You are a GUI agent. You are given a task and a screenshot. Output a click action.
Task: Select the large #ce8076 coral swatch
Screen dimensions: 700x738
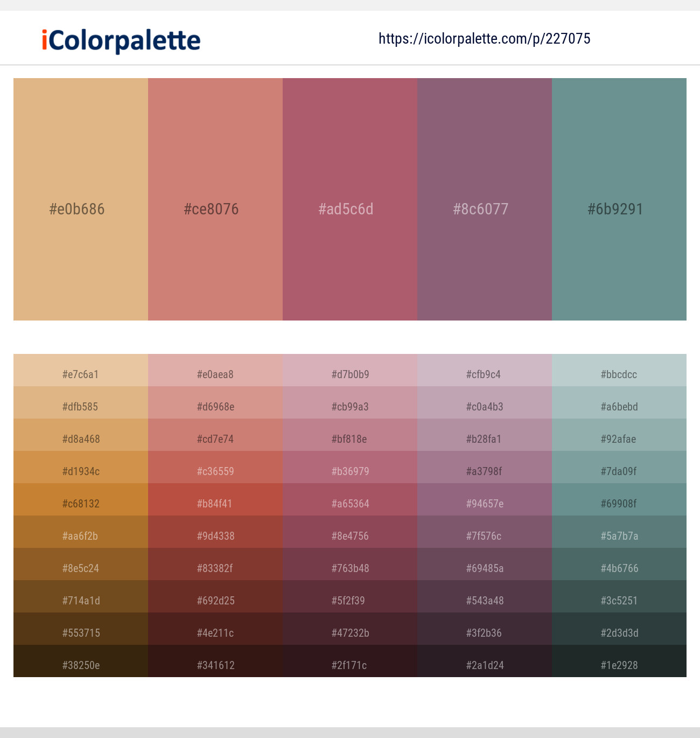click(x=215, y=199)
